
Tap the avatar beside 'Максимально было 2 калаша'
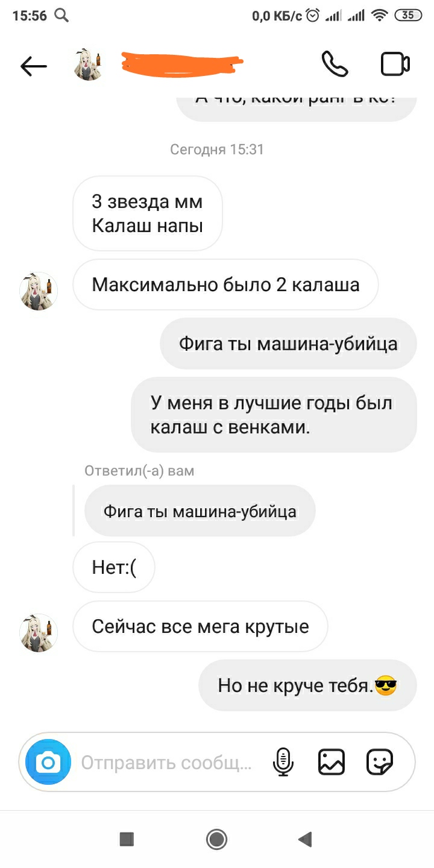(x=39, y=292)
